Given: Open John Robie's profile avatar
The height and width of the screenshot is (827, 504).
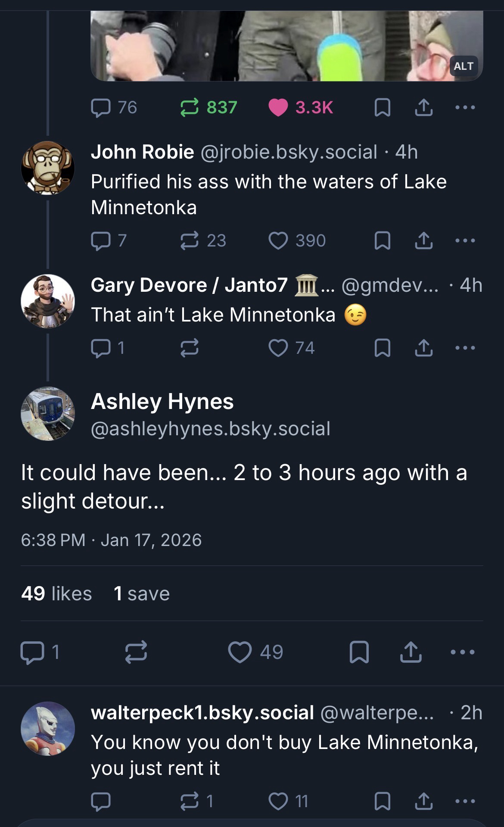Looking at the screenshot, I should click(x=48, y=168).
